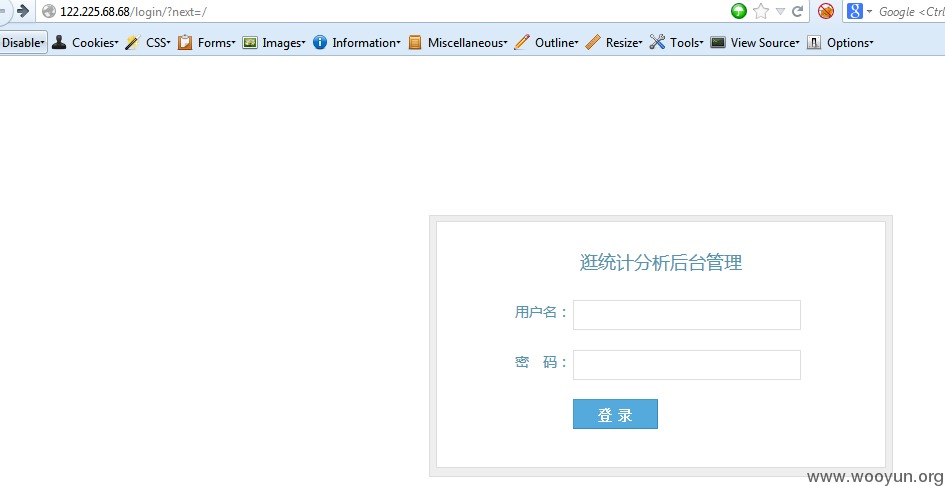Click the Forms clipboard icon

(185, 42)
